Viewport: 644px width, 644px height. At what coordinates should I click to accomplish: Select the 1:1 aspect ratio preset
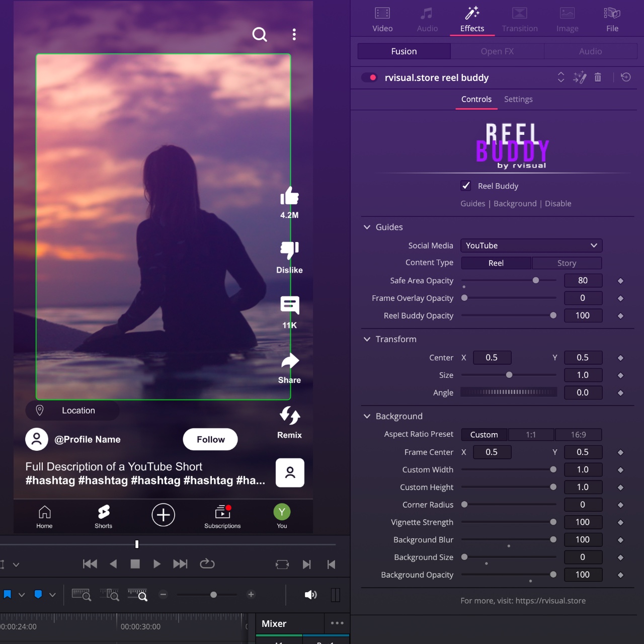[x=531, y=435]
